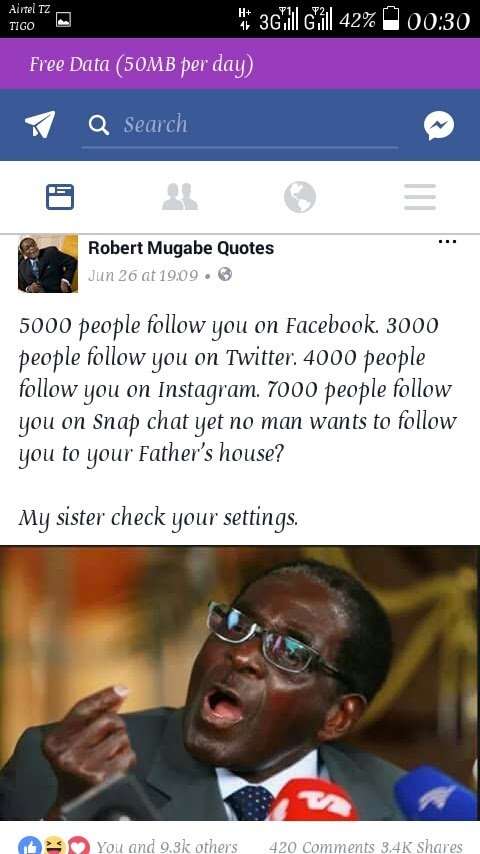480x854 pixels.
Task: Tap the Free Data banner
Action: click(240, 64)
